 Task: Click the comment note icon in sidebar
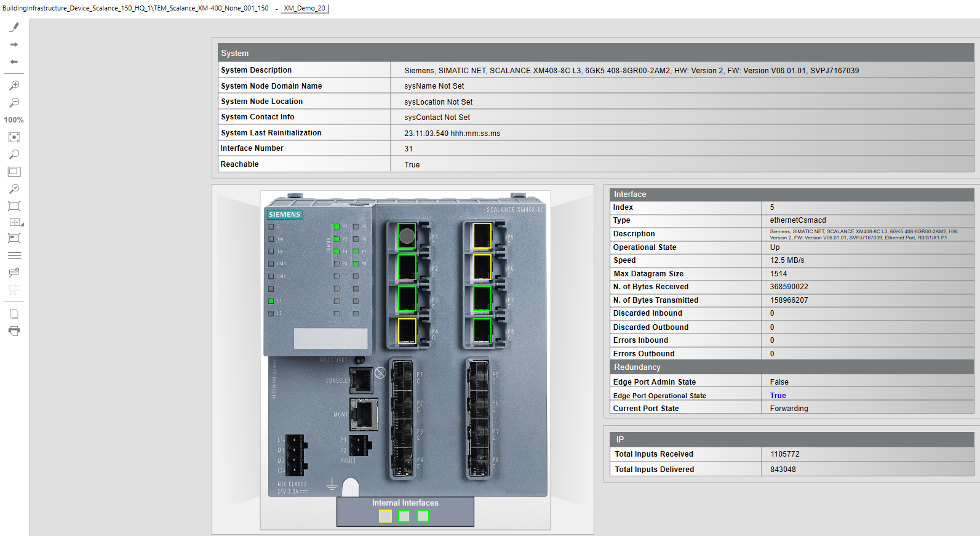[x=14, y=272]
